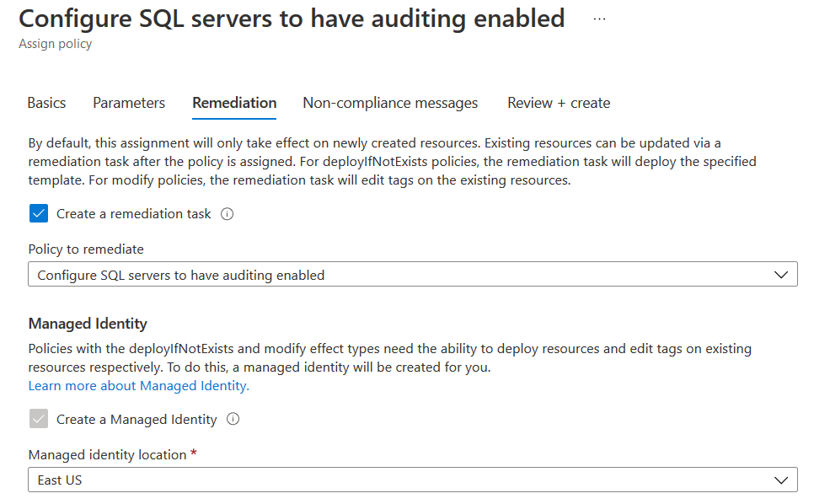Click the Policy to remediate field label
The width and height of the screenshot is (830, 504).
coord(86,249)
